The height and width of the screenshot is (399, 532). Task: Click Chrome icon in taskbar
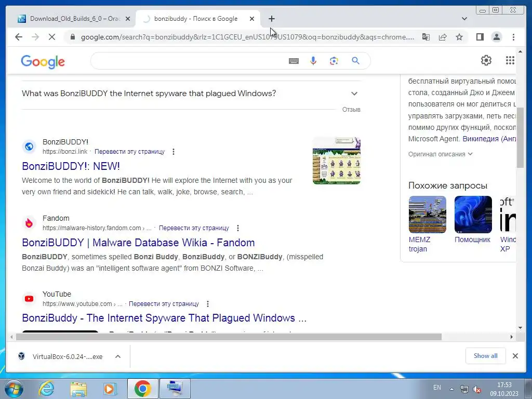pyautogui.click(x=142, y=389)
